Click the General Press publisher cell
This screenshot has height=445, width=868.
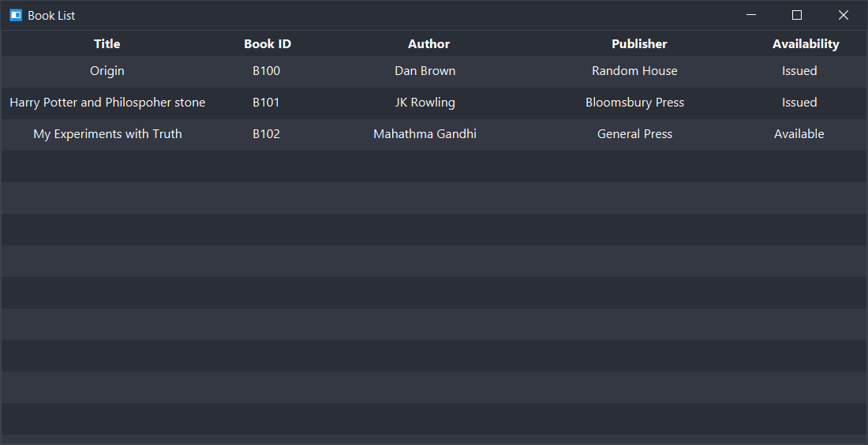click(x=635, y=134)
